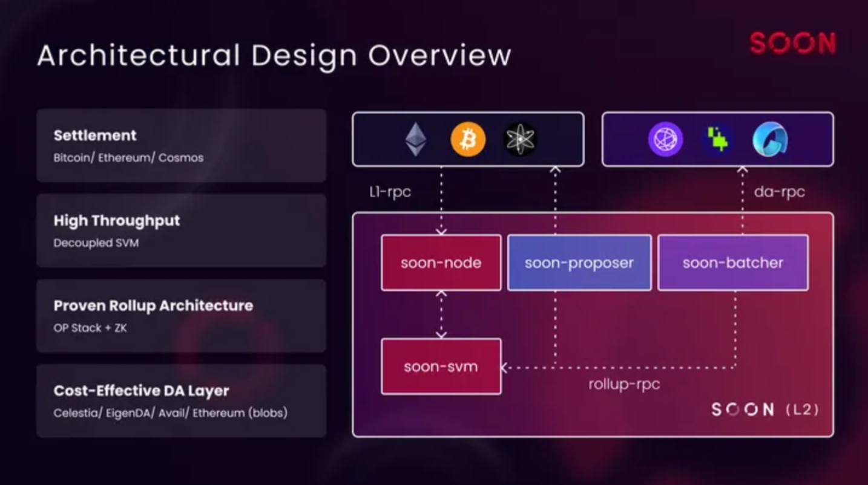Select the Bitcoin icon
868x485 pixels.
(x=468, y=139)
